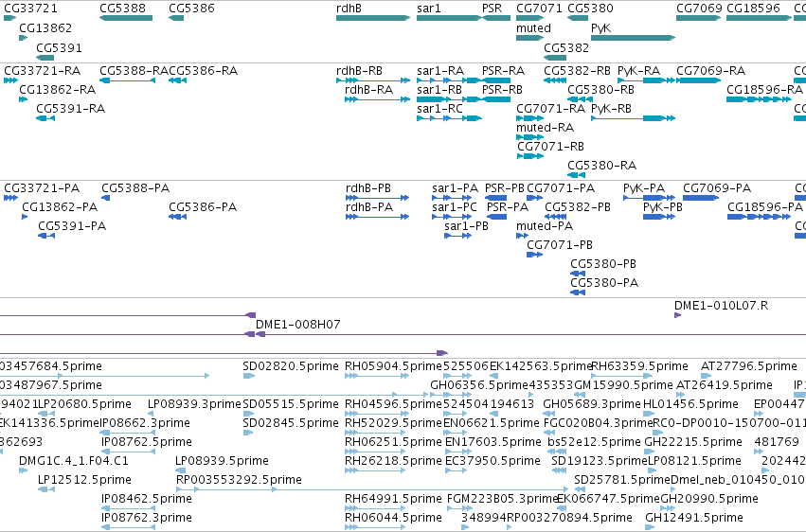Click the CG5380 gene label
The height and width of the screenshot is (532, 806).
(x=591, y=9)
